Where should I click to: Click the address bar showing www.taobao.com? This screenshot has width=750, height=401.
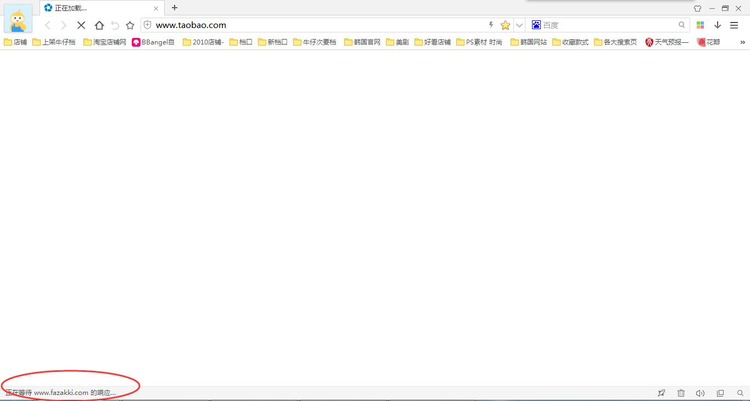(316, 25)
